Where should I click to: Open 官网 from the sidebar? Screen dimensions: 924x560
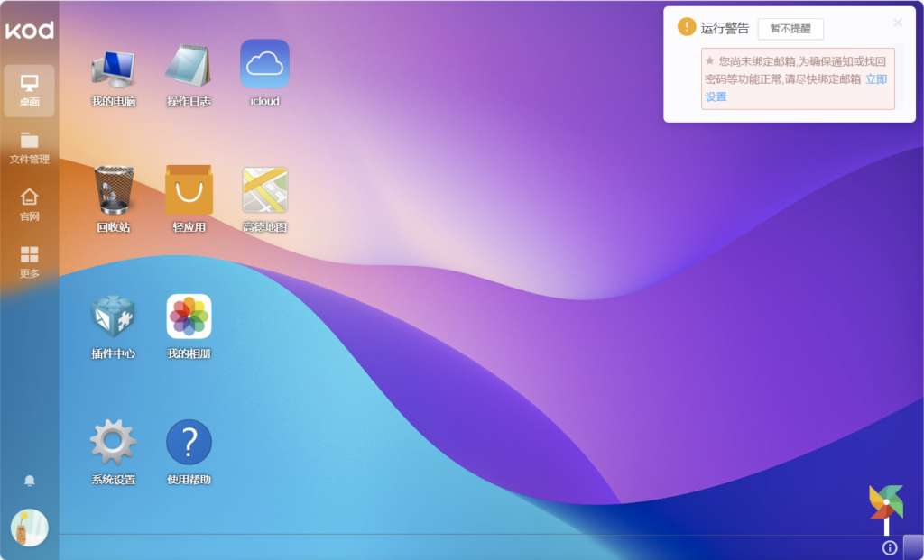click(x=29, y=205)
